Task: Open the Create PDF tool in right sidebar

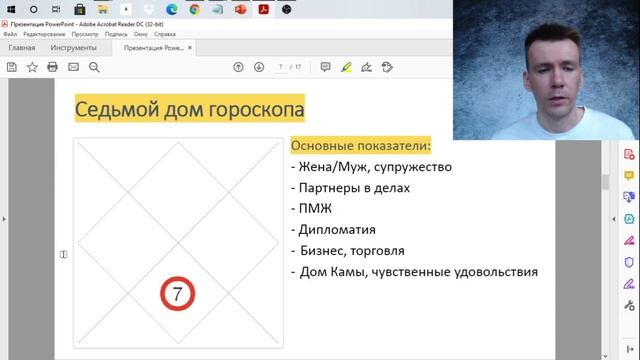Action: click(629, 154)
